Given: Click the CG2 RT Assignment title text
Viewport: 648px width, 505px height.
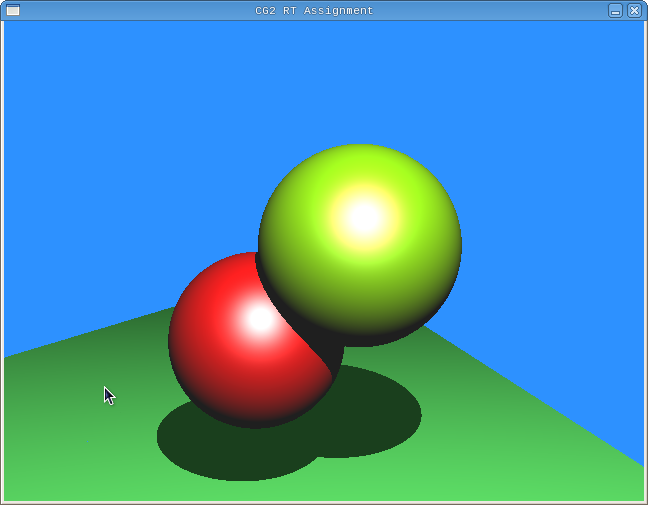Looking at the screenshot, I should tap(314, 11).
